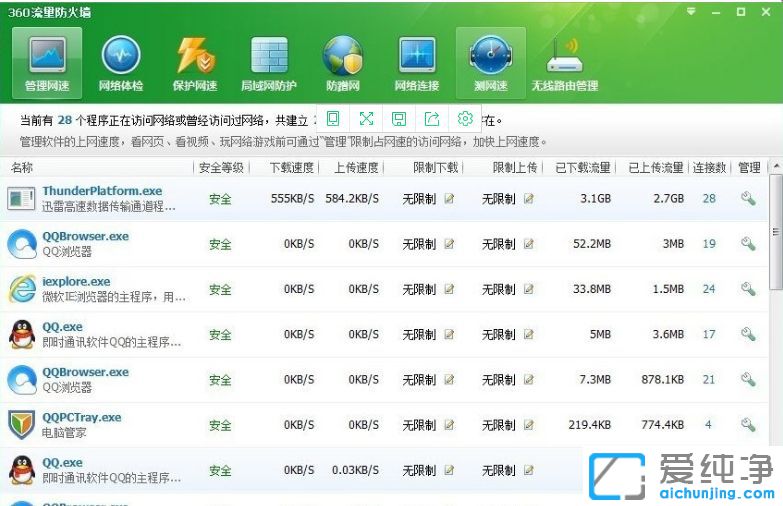Open manage wrench for QQPCTray.exe
This screenshot has width=783, height=506.
click(x=748, y=425)
